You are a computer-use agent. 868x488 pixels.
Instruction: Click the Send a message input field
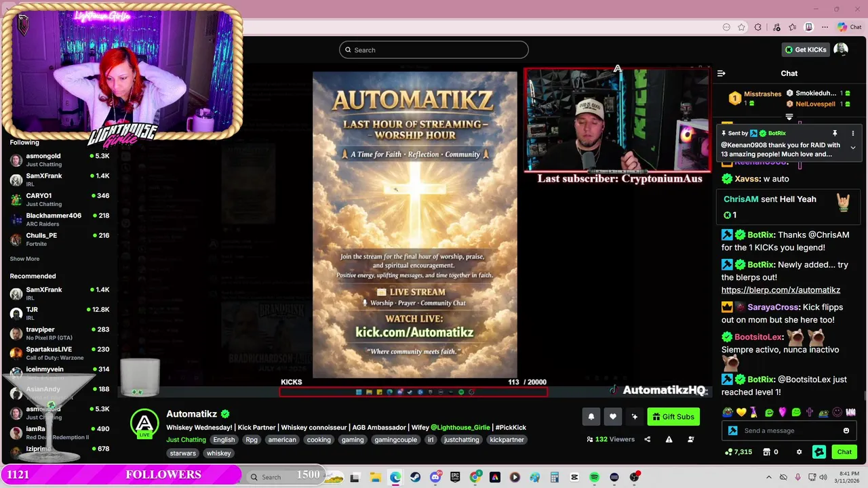pos(790,430)
